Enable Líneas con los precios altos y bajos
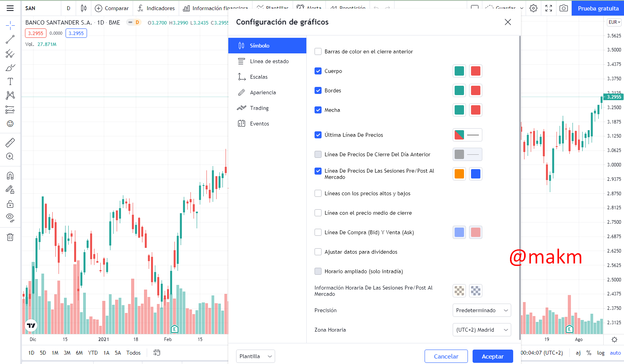 [318, 193]
